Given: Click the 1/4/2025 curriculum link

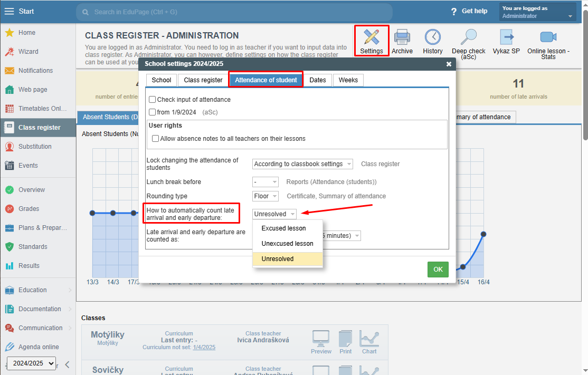Looking at the screenshot, I should (204, 347).
